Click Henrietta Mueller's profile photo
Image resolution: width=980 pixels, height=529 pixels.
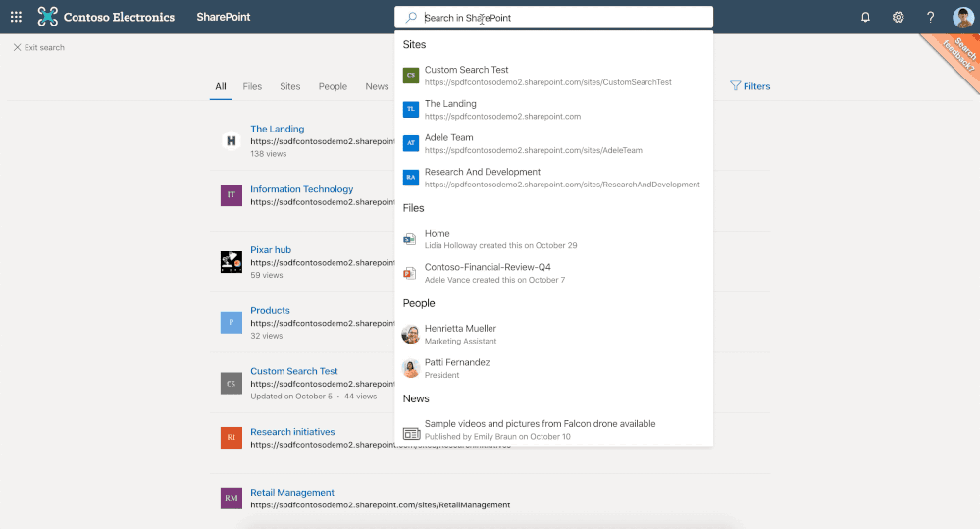point(411,335)
